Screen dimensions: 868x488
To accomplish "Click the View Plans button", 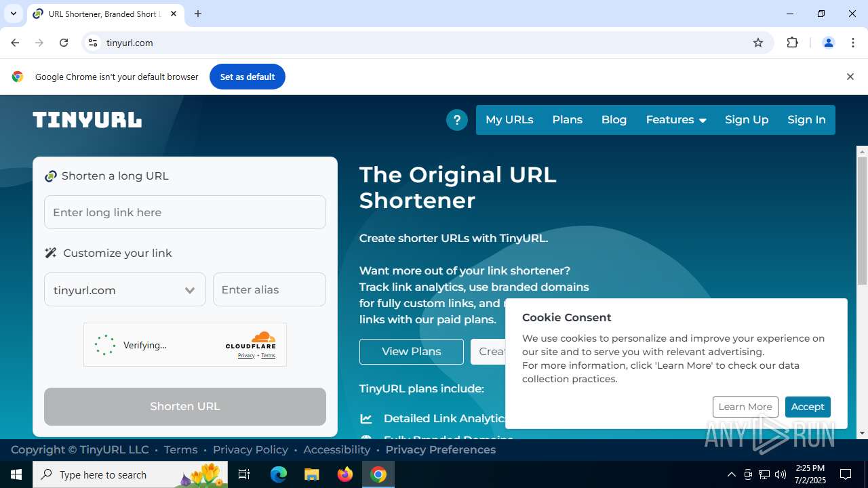I will [x=412, y=352].
